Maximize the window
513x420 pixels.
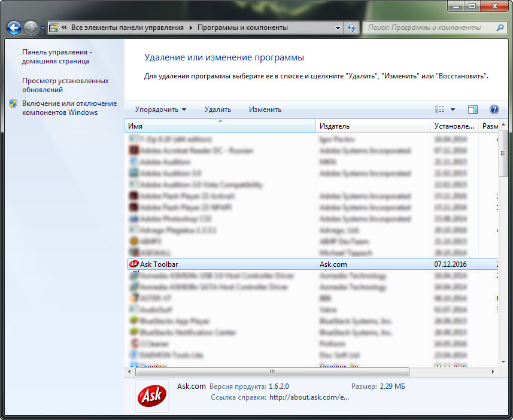coord(472,6)
